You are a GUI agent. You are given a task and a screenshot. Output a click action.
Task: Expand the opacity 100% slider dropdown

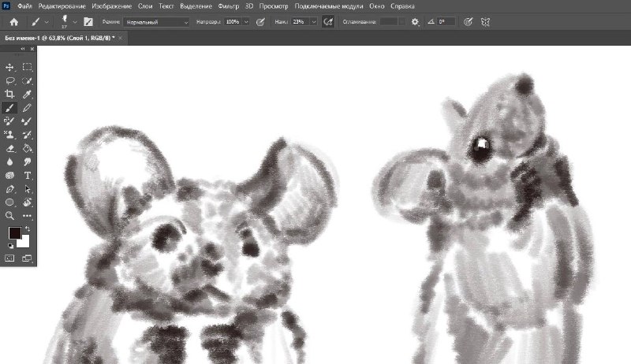point(246,22)
